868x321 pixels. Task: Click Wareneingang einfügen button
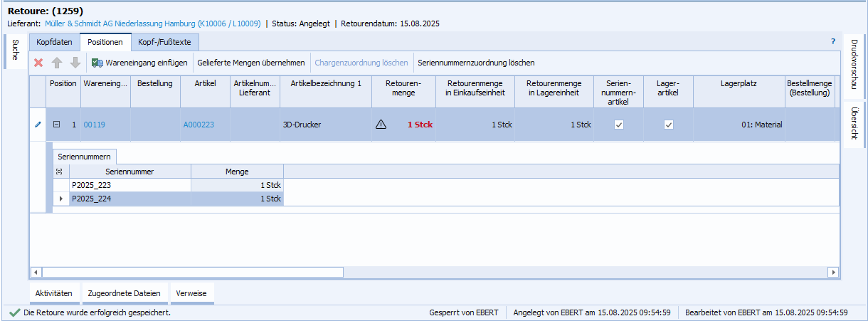(x=139, y=63)
